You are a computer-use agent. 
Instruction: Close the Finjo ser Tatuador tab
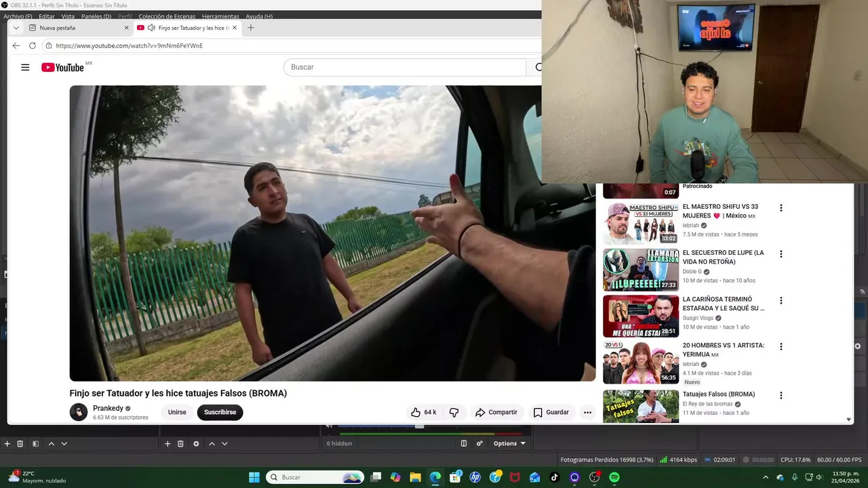pos(235,28)
